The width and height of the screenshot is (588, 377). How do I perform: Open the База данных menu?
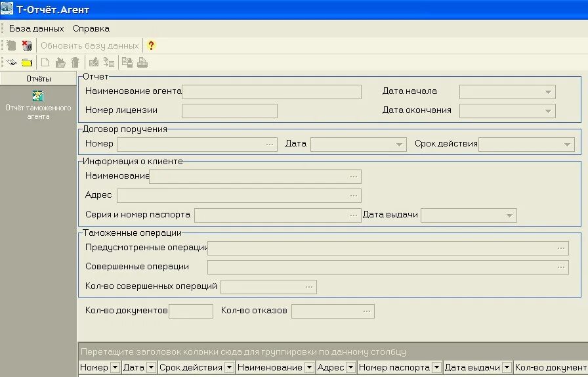click(x=36, y=28)
